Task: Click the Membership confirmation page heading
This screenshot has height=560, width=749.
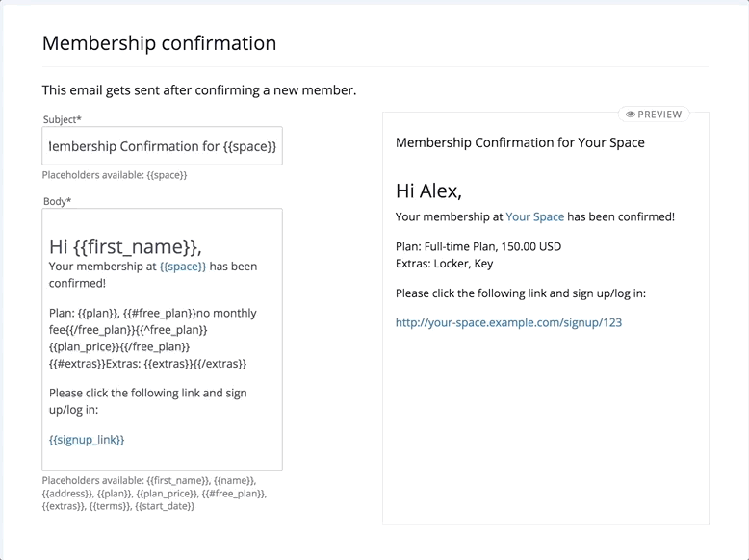Action: (159, 43)
